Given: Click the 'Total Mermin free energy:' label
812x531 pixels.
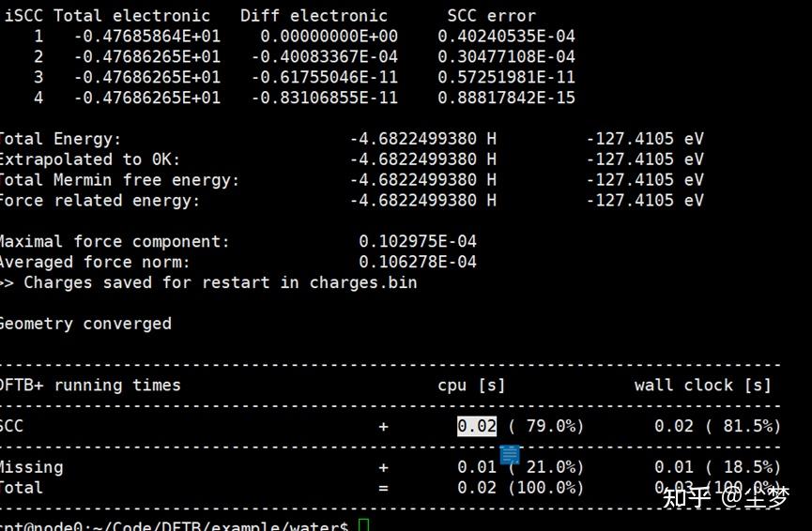Looking at the screenshot, I should click(x=119, y=180).
